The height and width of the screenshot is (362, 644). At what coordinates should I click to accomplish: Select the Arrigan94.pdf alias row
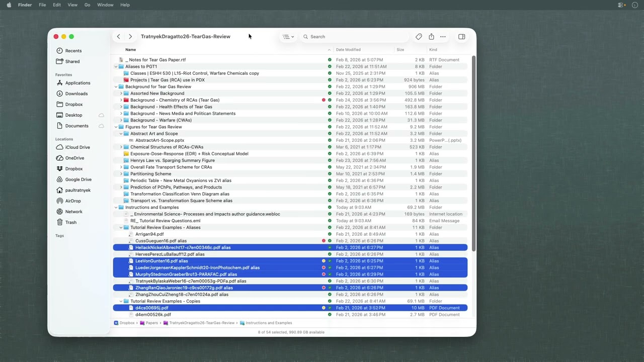(x=290, y=234)
